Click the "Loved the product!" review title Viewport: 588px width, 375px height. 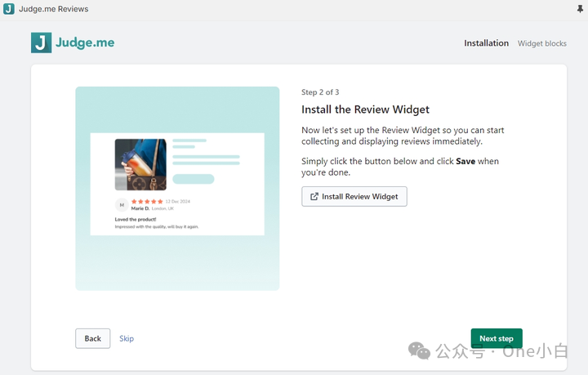(x=137, y=219)
